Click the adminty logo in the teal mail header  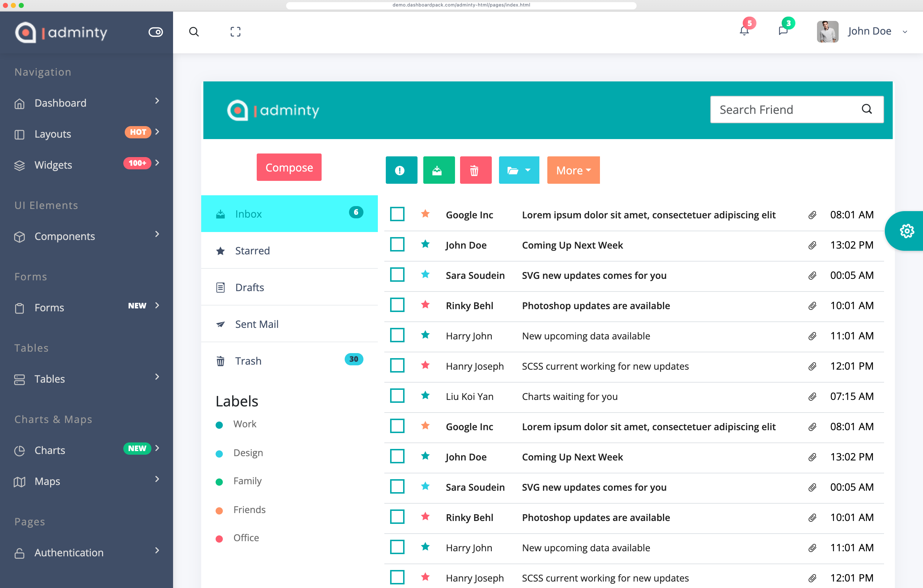pos(273,110)
